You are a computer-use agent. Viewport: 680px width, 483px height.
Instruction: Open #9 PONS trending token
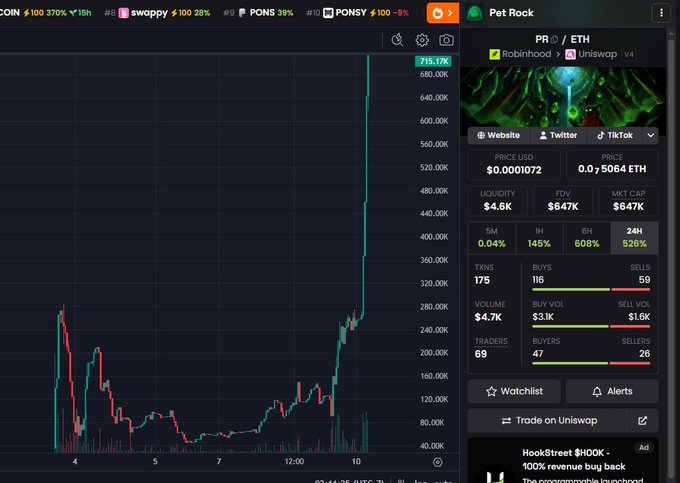(258, 13)
